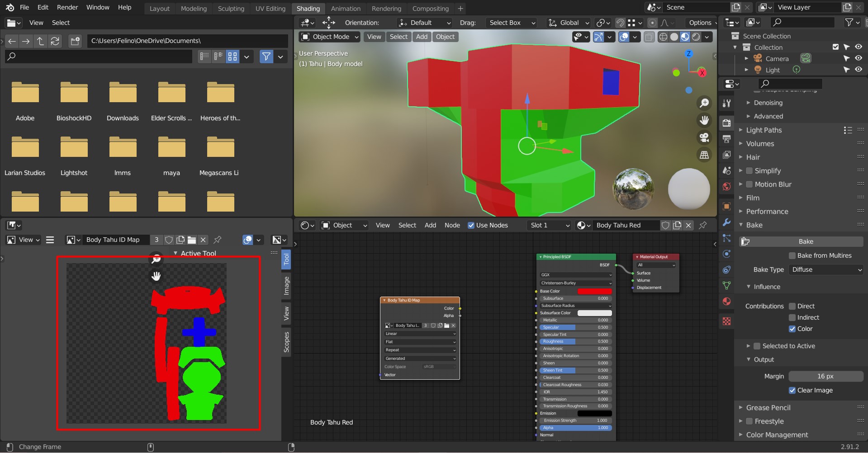Expand the Camera item in outliner
Viewport: 868px width, 453px height.
[746, 58]
